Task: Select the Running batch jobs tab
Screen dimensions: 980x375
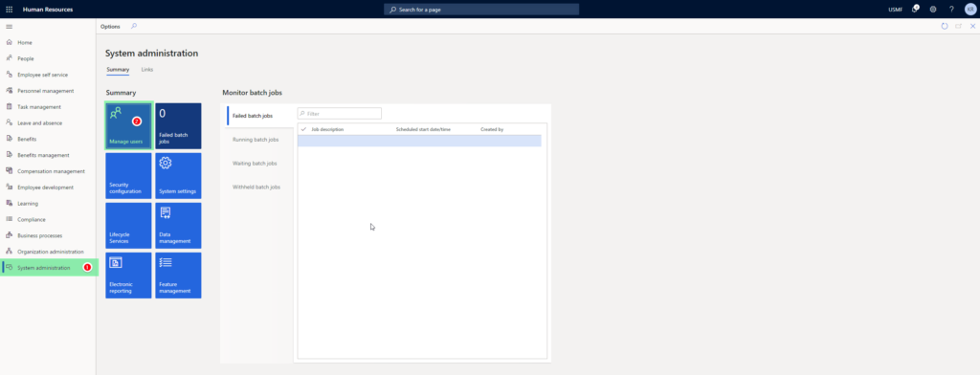Action: coord(256,140)
